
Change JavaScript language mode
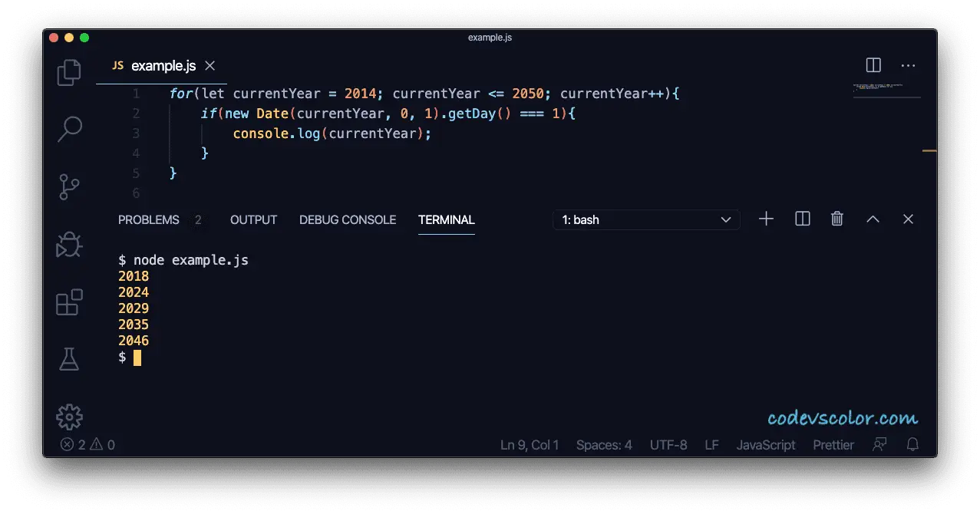pyautogui.click(x=766, y=445)
